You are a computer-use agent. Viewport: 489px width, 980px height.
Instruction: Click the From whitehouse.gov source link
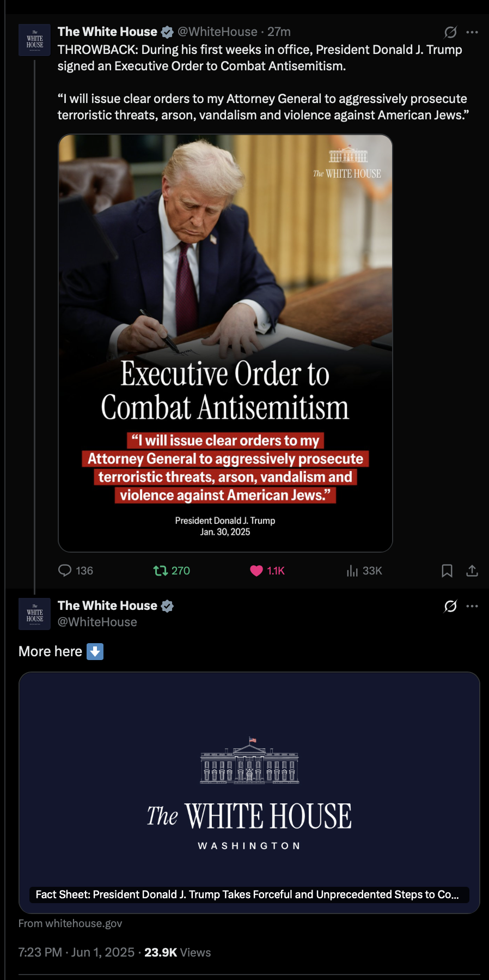click(70, 923)
